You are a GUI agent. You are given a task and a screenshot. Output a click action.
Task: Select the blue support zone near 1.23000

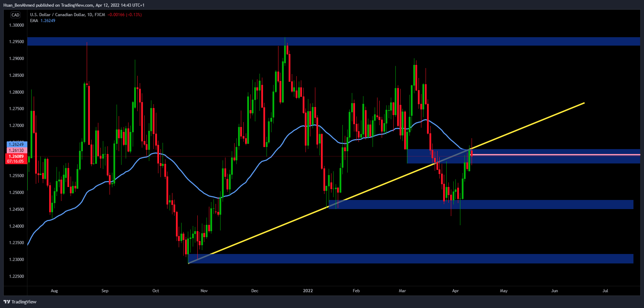tap(410, 259)
